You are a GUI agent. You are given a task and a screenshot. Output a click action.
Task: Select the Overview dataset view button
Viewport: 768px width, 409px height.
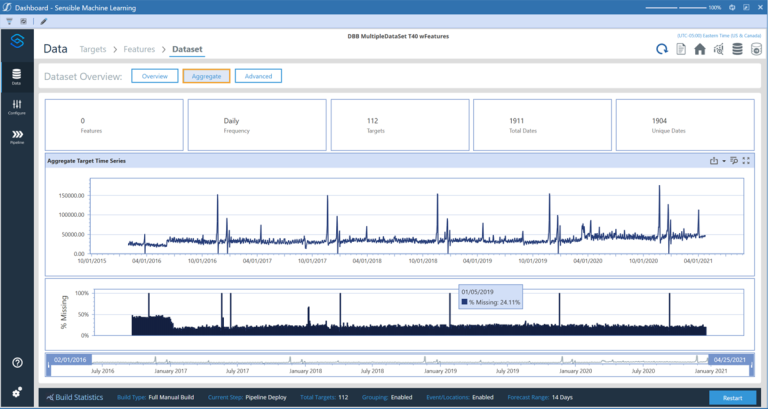(x=154, y=76)
